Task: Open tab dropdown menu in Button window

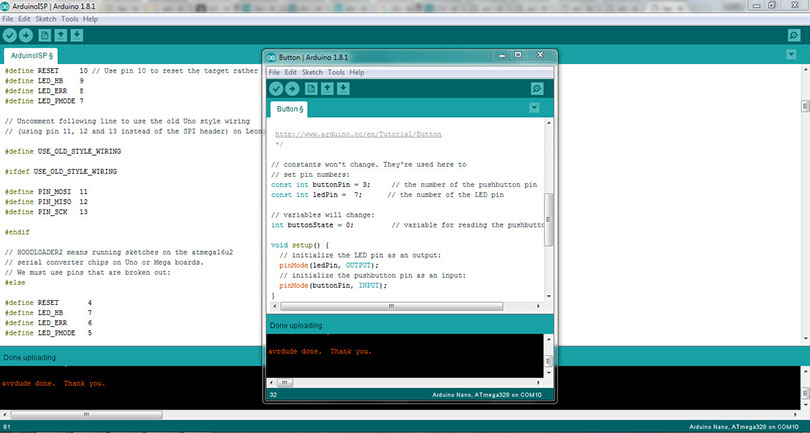Action: [534, 107]
